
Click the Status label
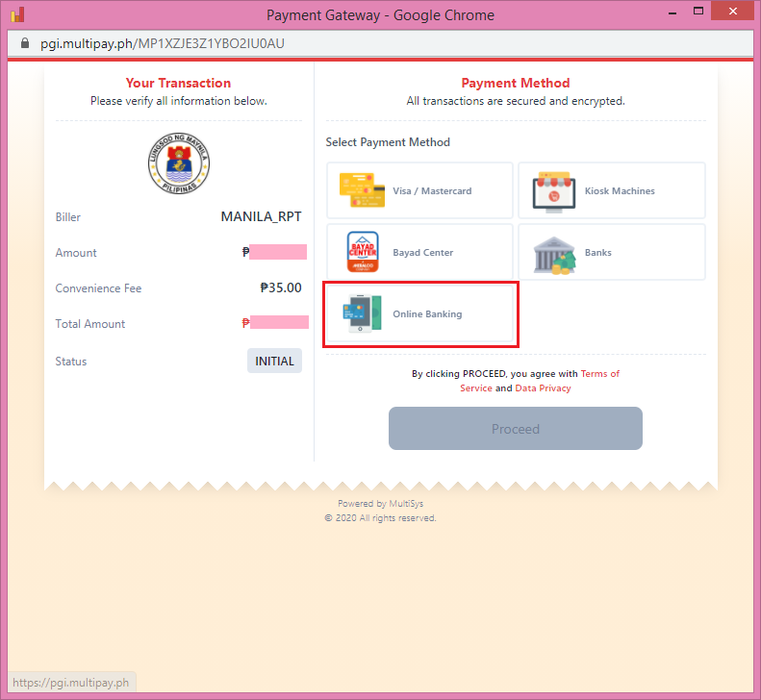pyautogui.click(x=71, y=362)
